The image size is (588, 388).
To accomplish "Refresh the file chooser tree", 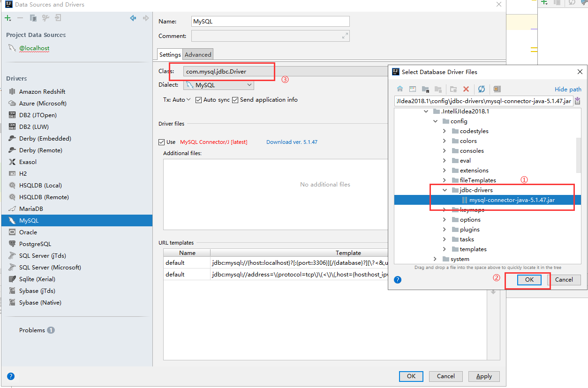I will [x=482, y=89].
